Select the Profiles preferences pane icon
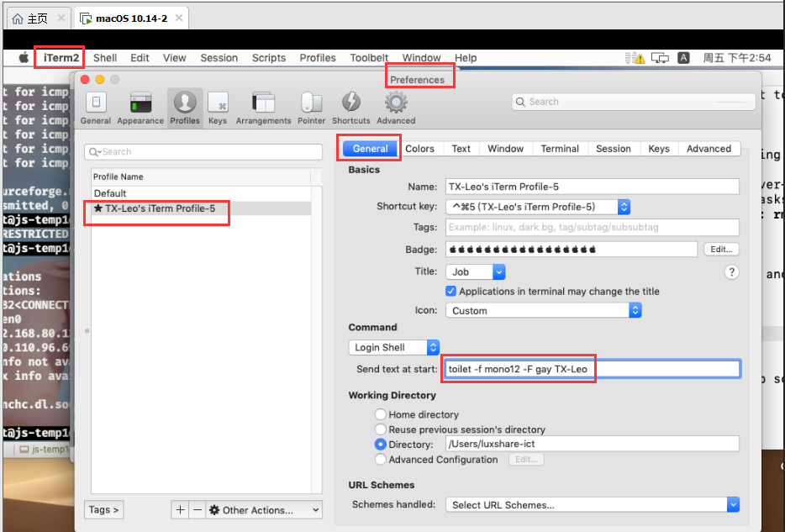This screenshot has width=785, height=532. tap(185, 108)
